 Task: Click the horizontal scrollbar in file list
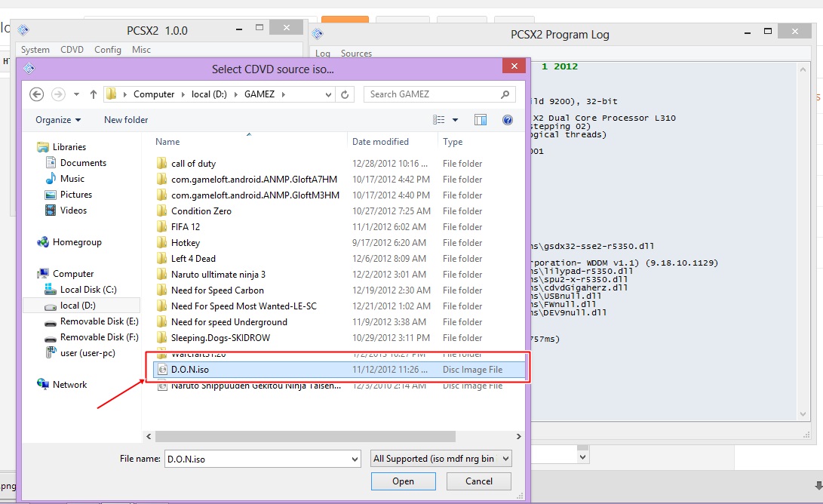pyautogui.click(x=306, y=436)
